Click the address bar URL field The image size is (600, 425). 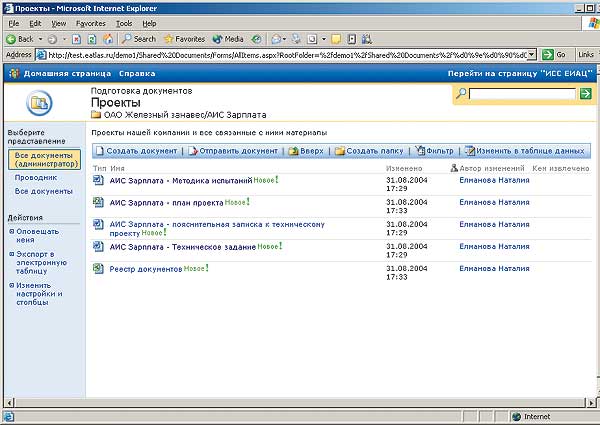[287, 55]
